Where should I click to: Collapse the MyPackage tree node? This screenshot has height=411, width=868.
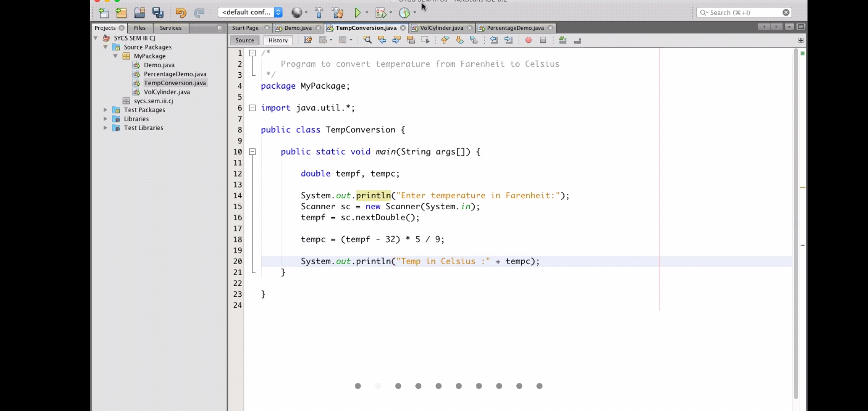(x=115, y=56)
